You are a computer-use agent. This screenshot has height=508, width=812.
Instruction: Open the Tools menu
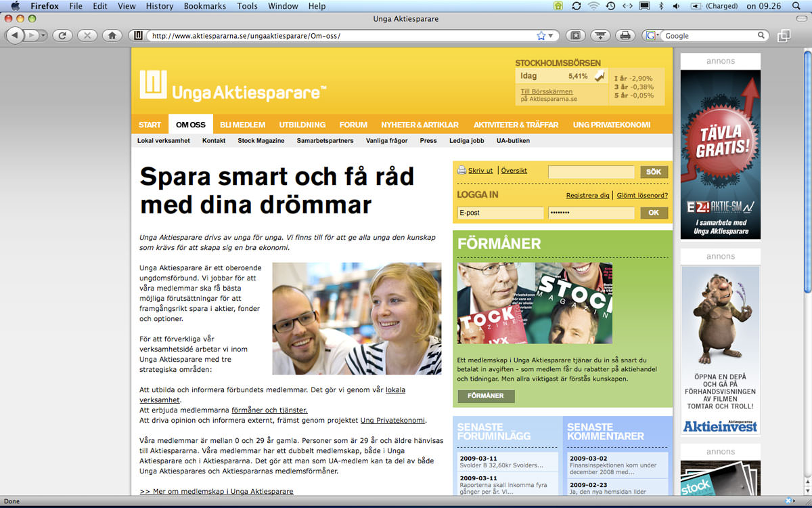pyautogui.click(x=247, y=6)
